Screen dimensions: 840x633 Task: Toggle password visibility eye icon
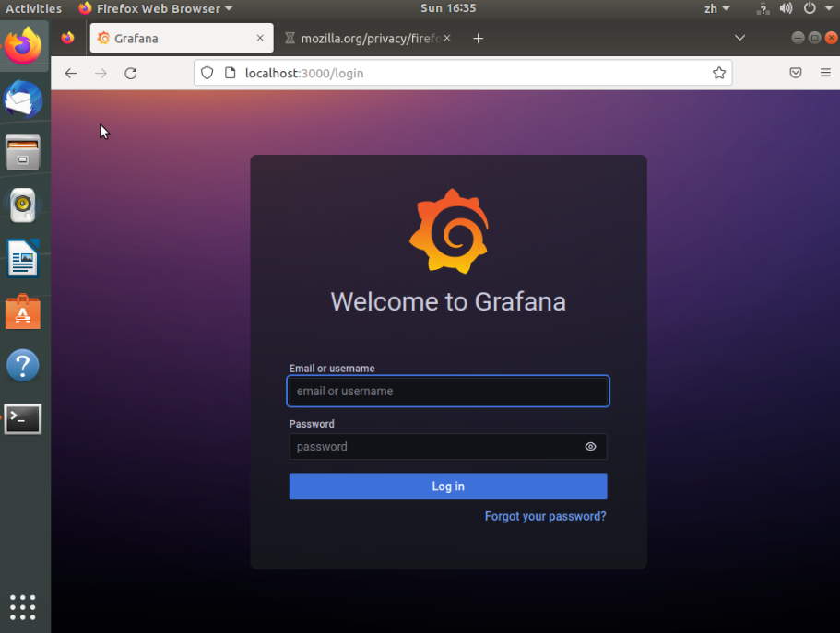(x=590, y=447)
